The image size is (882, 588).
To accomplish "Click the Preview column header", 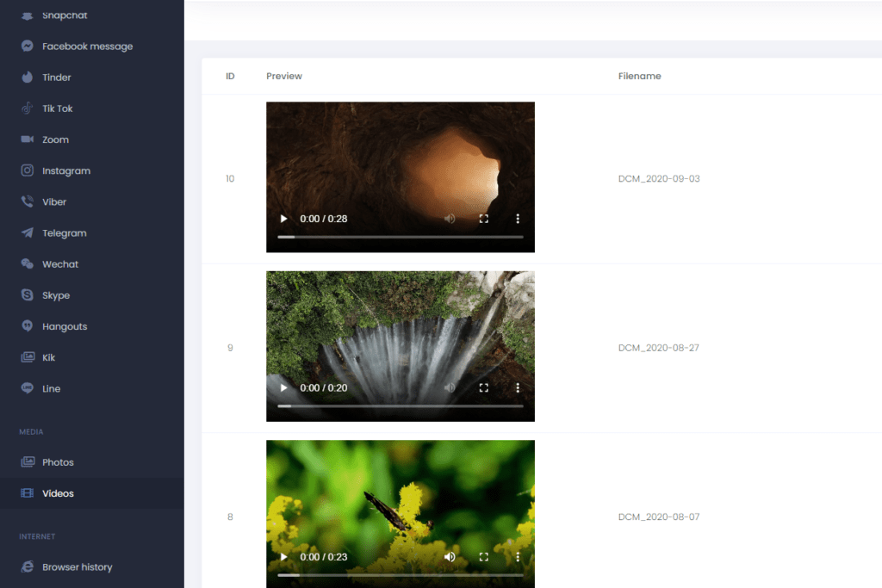I will click(x=284, y=76).
